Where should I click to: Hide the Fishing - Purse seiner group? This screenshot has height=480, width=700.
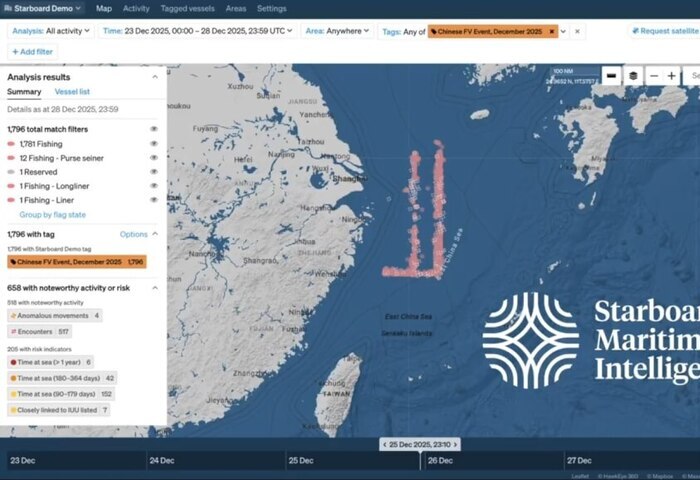(x=153, y=158)
